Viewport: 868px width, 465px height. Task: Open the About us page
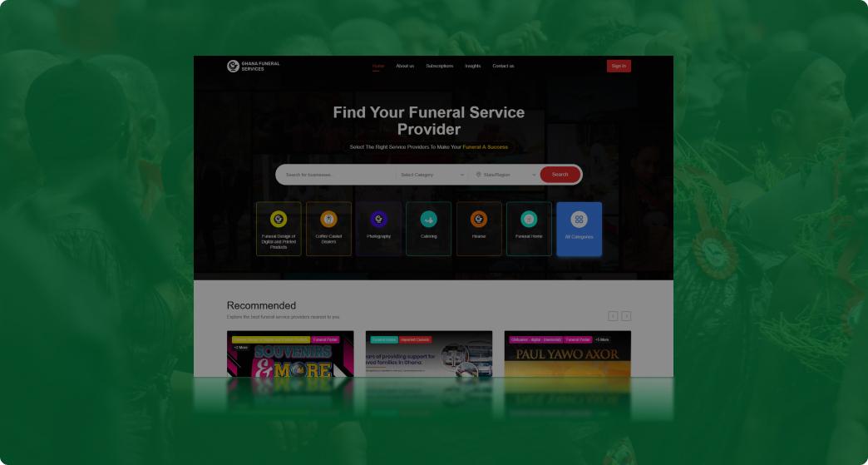tap(405, 66)
